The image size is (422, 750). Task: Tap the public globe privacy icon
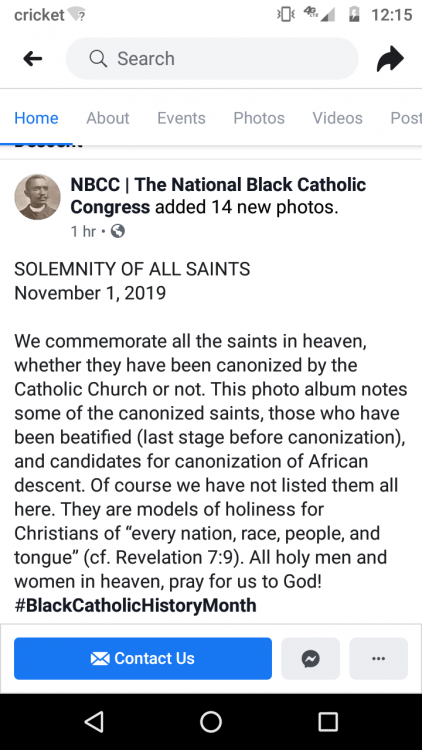point(117,232)
